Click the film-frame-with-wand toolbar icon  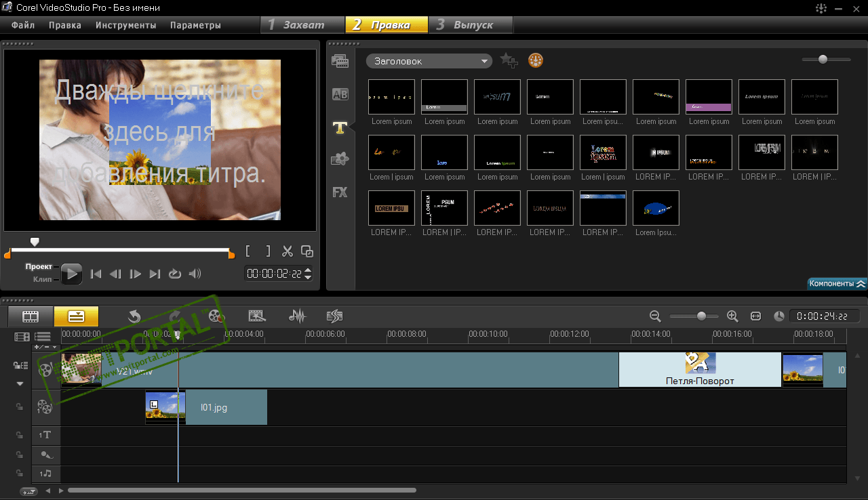(x=256, y=316)
